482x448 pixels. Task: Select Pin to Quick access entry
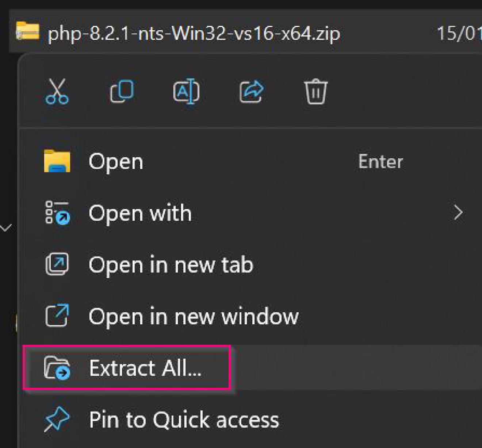tap(184, 420)
